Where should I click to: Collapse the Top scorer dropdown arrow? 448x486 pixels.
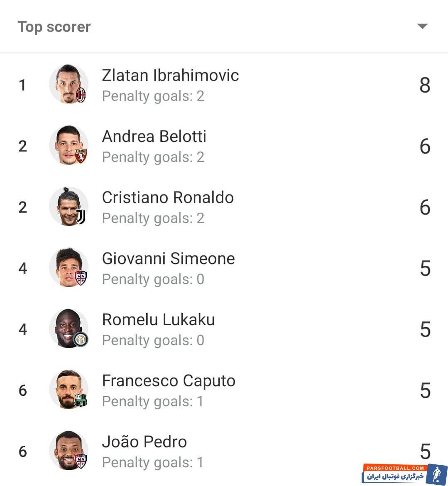point(422,26)
